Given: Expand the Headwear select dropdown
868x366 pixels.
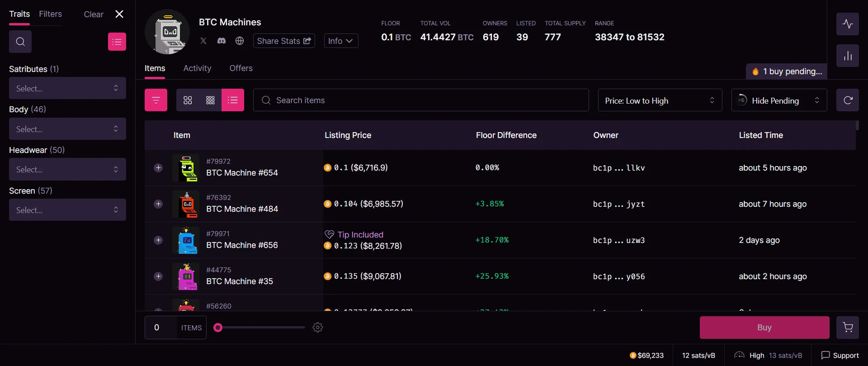Looking at the screenshot, I should (x=67, y=169).
